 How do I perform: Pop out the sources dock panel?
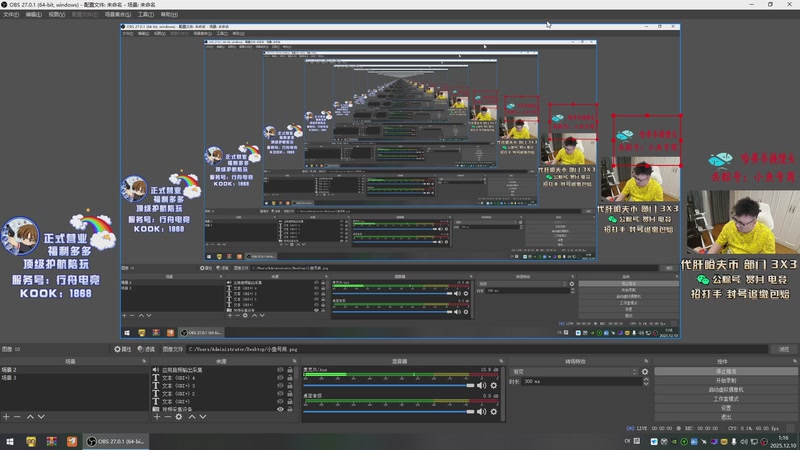[294, 361]
